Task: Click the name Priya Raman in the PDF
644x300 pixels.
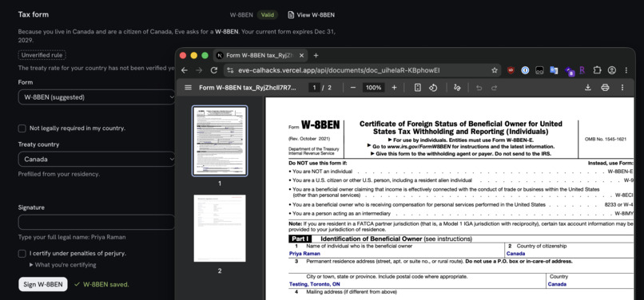Action: tap(304, 254)
